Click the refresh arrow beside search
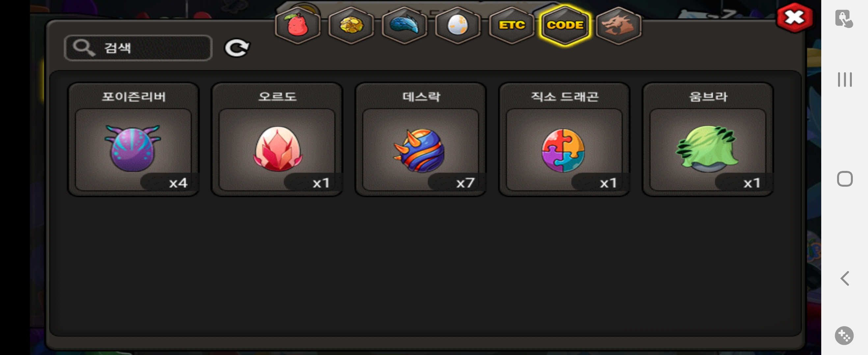The image size is (868, 355). click(237, 48)
